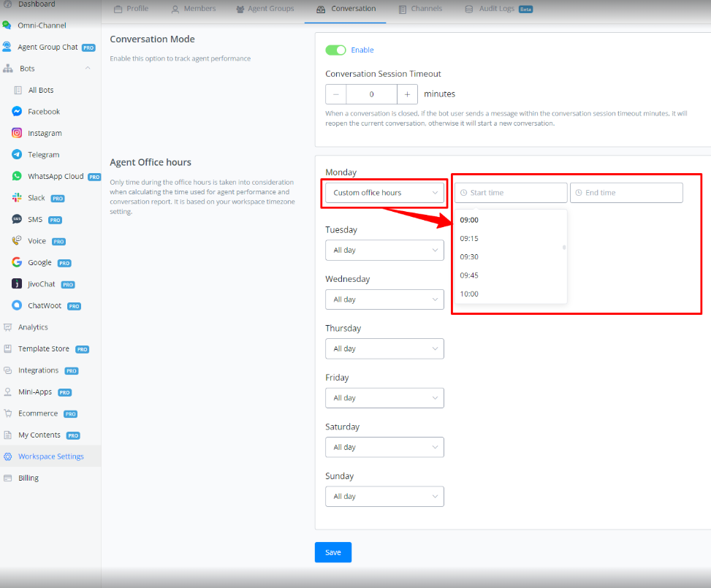
Task: Click the WhatsApp Cloud icon
Action: (x=17, y=176)
